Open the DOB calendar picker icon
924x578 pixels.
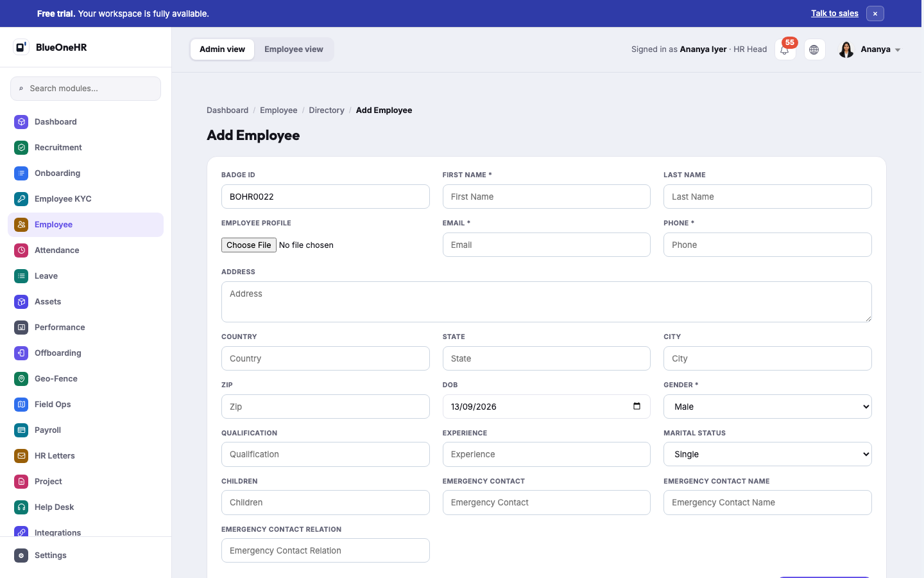[x=637, y=407]
